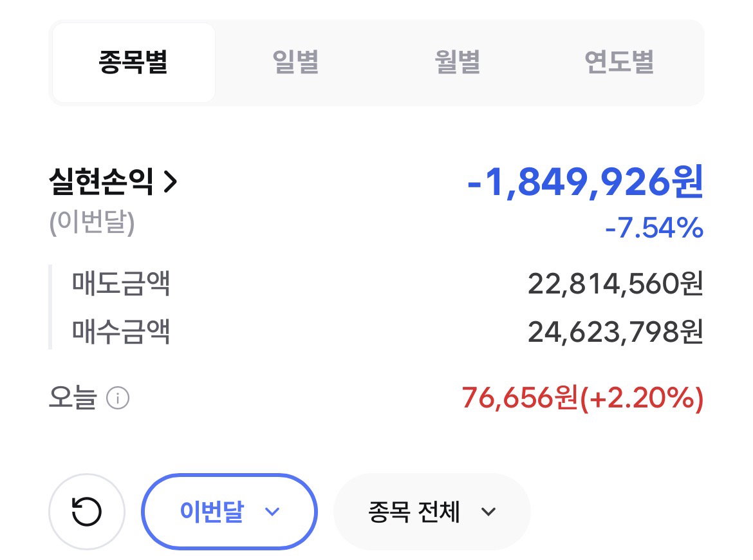
Task: Open the 이번달 period dropdown
Action: pyautogui.click(x=230, y=512)
